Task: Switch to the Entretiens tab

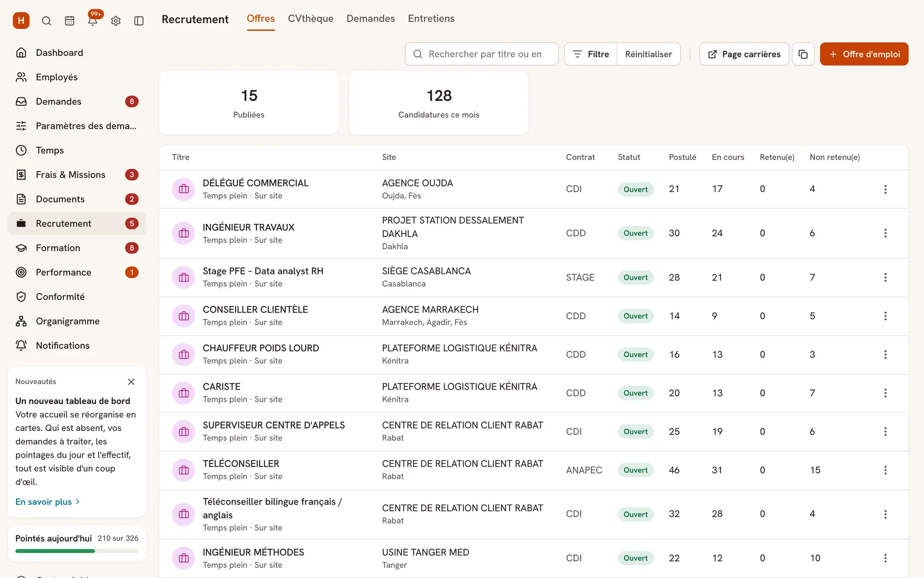Action: click(431, 18)
